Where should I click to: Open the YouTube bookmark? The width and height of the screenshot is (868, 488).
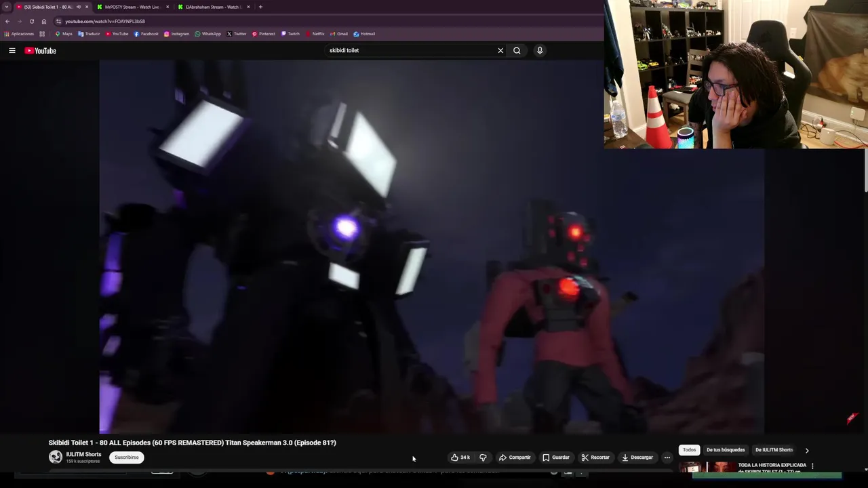117,34
